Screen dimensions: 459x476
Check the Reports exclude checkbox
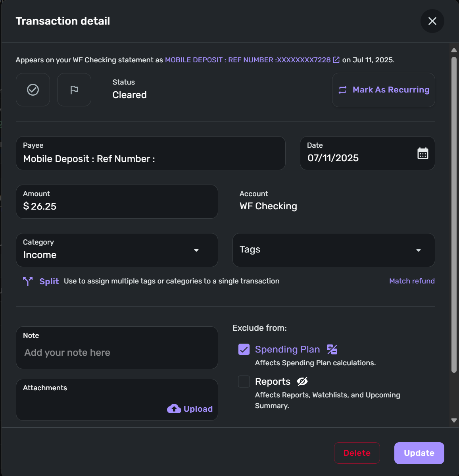(244, 382)
